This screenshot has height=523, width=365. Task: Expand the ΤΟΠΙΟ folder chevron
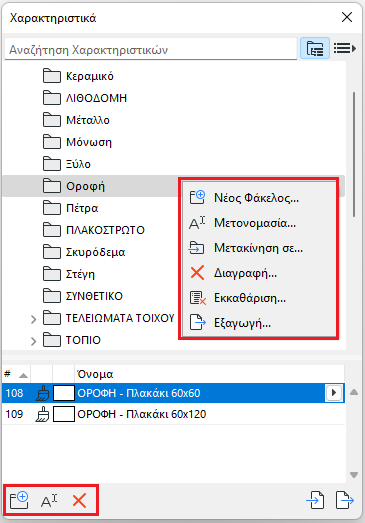(x=33, y=341)
